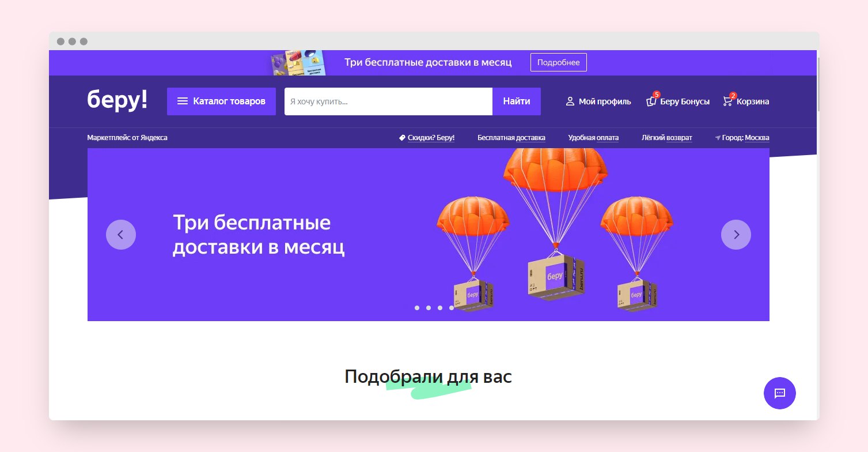The height and width of the screenshot is (452, 868).
Task: Click the location arrow icon near Город
Action: tap(718, 138)
